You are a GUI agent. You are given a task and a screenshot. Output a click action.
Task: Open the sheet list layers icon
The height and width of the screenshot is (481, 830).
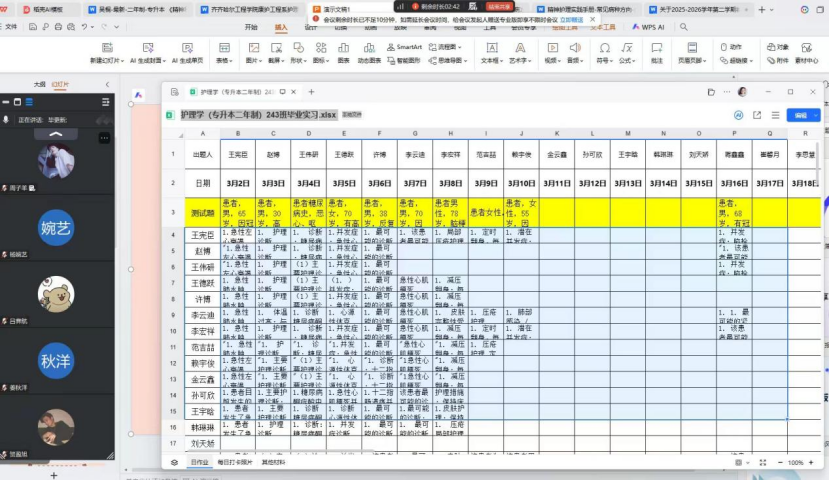tap(174, 463)
